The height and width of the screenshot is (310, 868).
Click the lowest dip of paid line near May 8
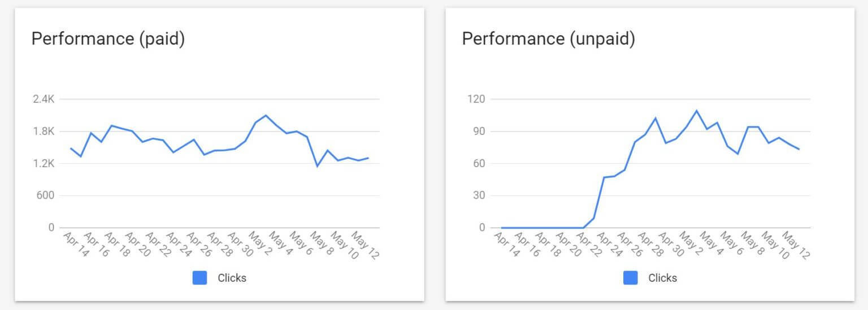(x=317, y=166)
